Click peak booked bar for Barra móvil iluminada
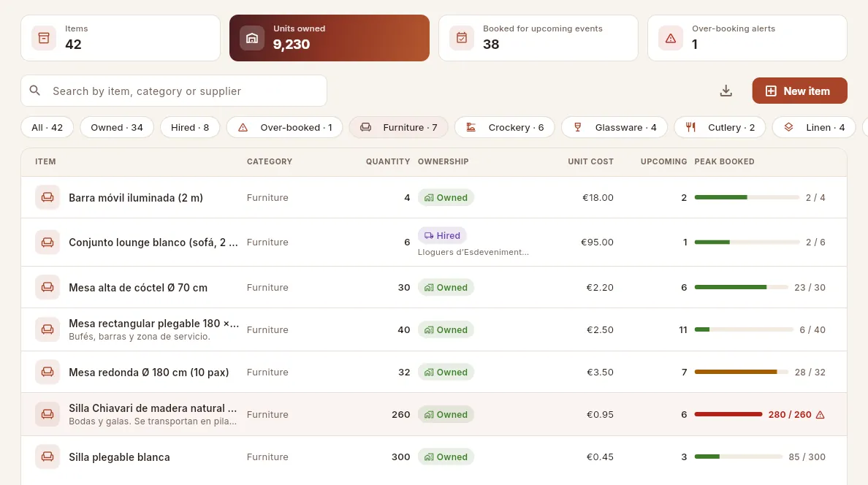The width and height of the screenshot is (868, 485). (747, 198)
